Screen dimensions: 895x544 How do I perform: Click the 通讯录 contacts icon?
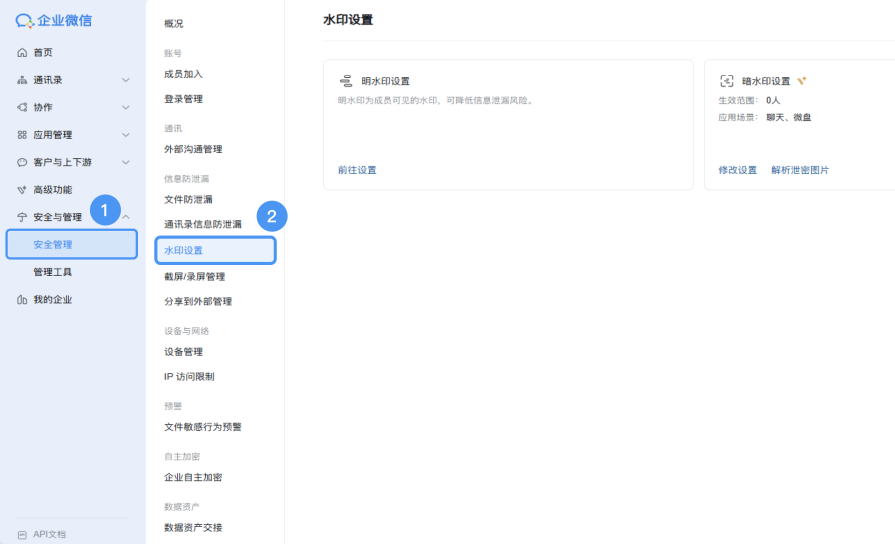tap(22, 80)
